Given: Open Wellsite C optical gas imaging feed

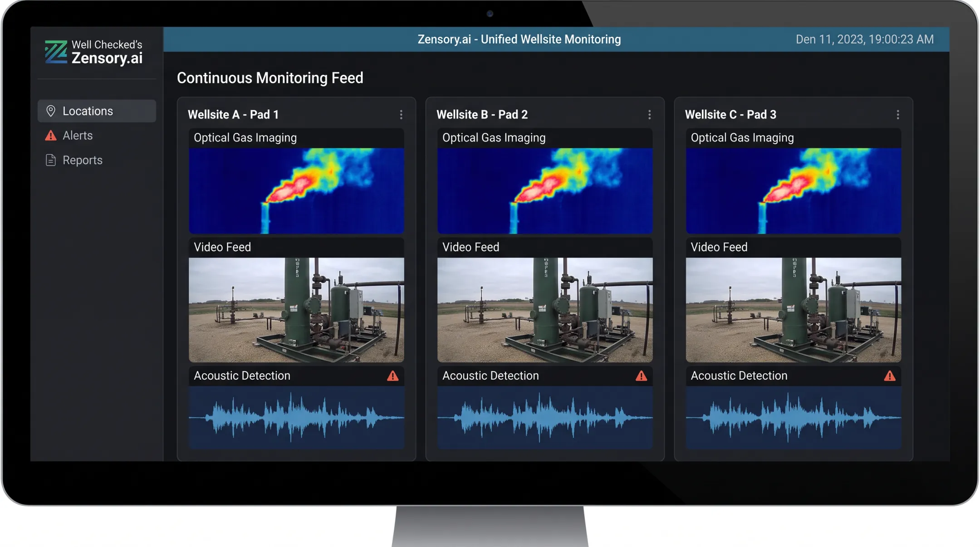Looking at the screenshot, I should point(794,191).
